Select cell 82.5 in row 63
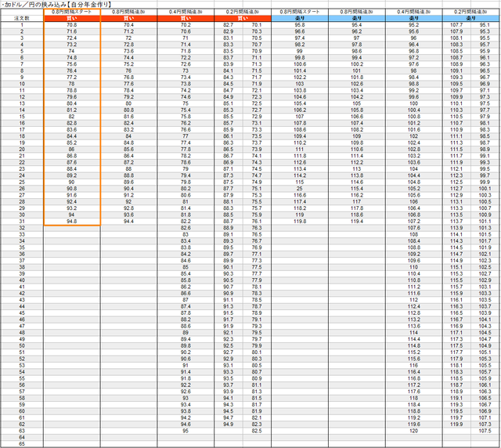Viewport: 501px width, 448px height. coord(257,431)
